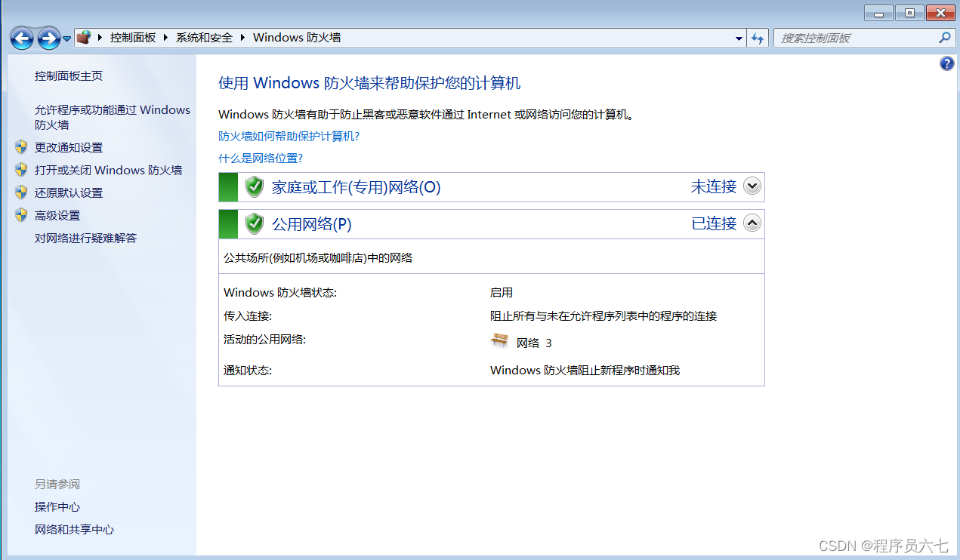The height and width of the screenshot is (560, 960).
Task: Open 控制面板主页 link
Action: [x=69, y=76]
